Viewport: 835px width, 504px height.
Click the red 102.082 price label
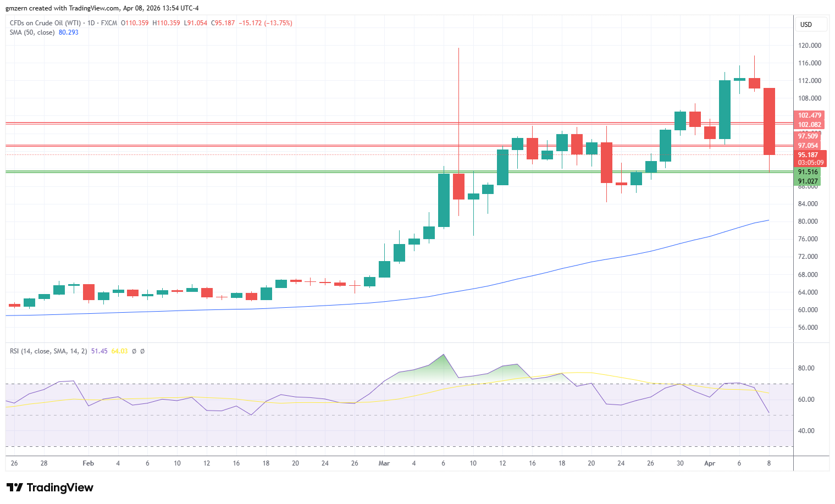pyautogui.click(x=810, y=125)
